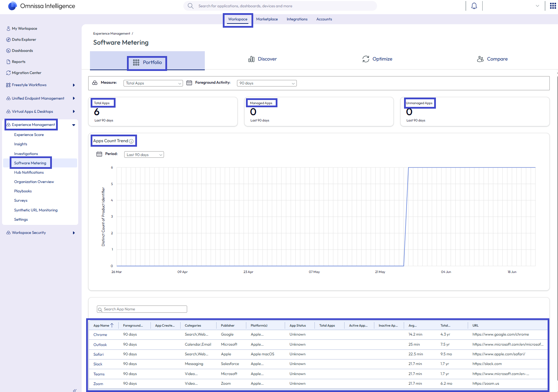The image size is (558, 392).
Task: Click the Chrome app name cell
Action: point(100,335)
